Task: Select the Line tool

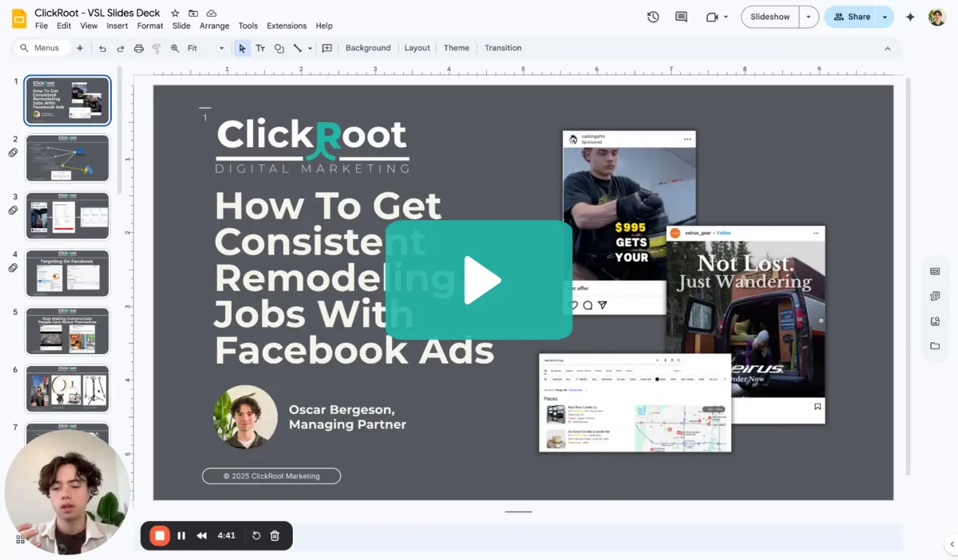Action: 298,48
